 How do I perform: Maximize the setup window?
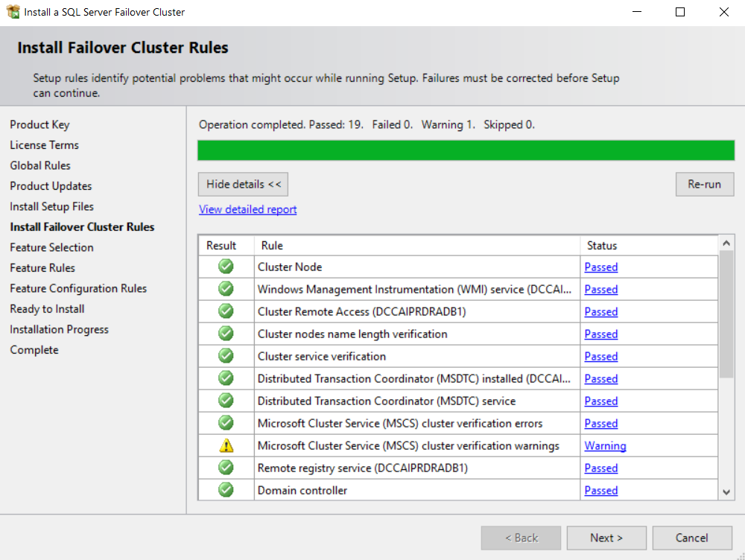(680, 12)
